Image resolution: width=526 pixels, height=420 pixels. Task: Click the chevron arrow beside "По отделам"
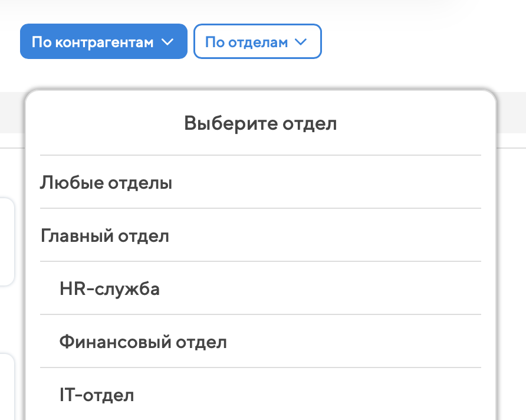pos(301,42)
